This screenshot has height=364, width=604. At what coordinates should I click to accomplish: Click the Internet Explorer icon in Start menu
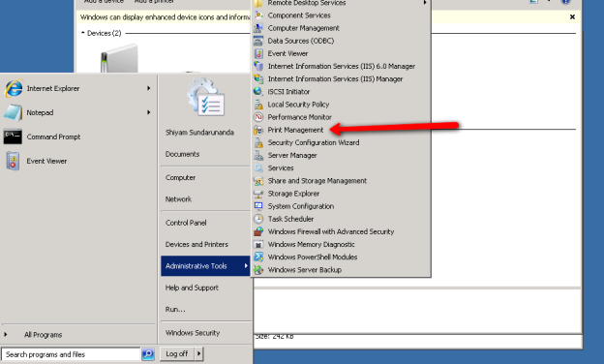tap(14, 88)
